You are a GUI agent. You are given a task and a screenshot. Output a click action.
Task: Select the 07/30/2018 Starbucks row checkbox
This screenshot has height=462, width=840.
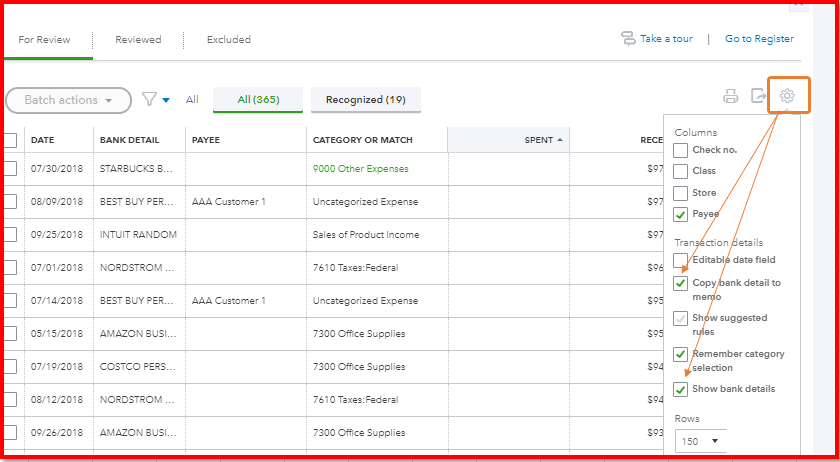9,169
